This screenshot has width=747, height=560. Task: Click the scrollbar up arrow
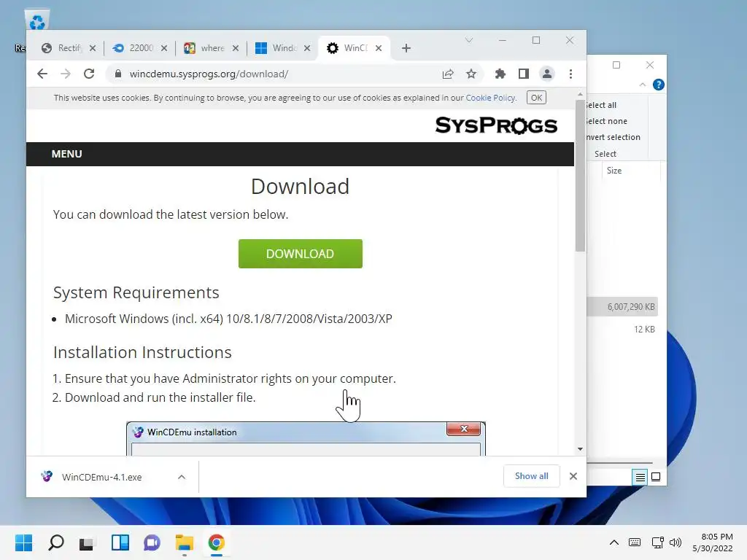[580, 94]
